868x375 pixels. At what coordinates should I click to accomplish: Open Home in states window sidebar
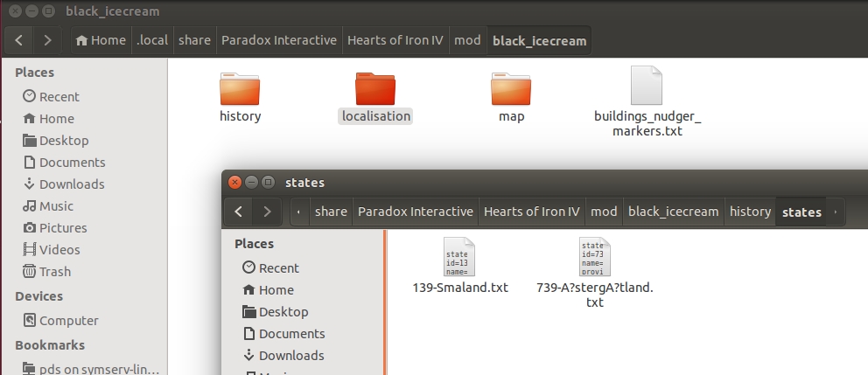[x=269, y=290]
